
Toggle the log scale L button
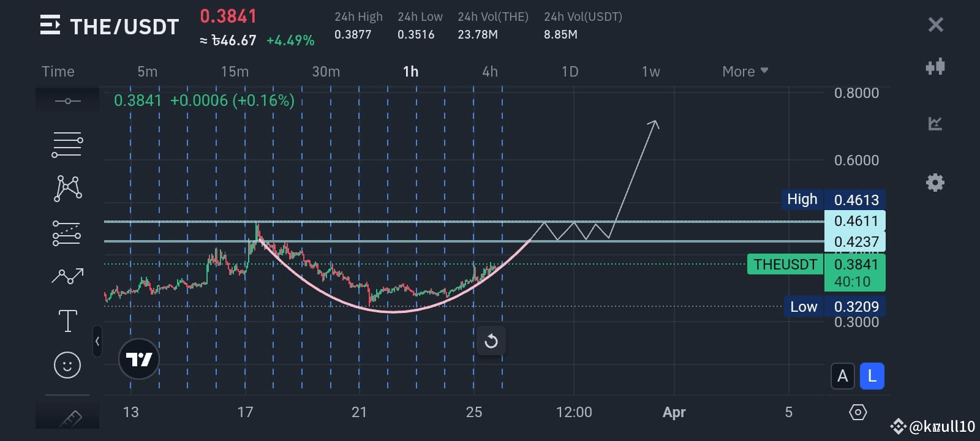coord(872,376)
